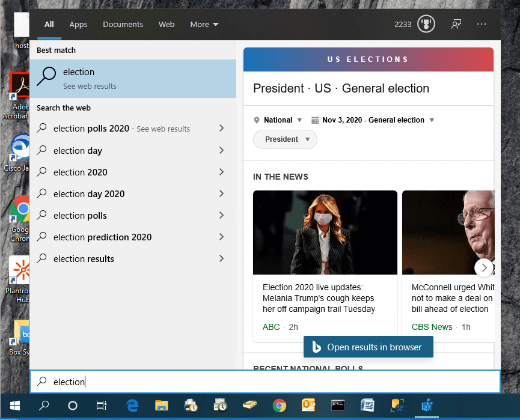Open Task View on the taskbar

[x=102, y=406]
